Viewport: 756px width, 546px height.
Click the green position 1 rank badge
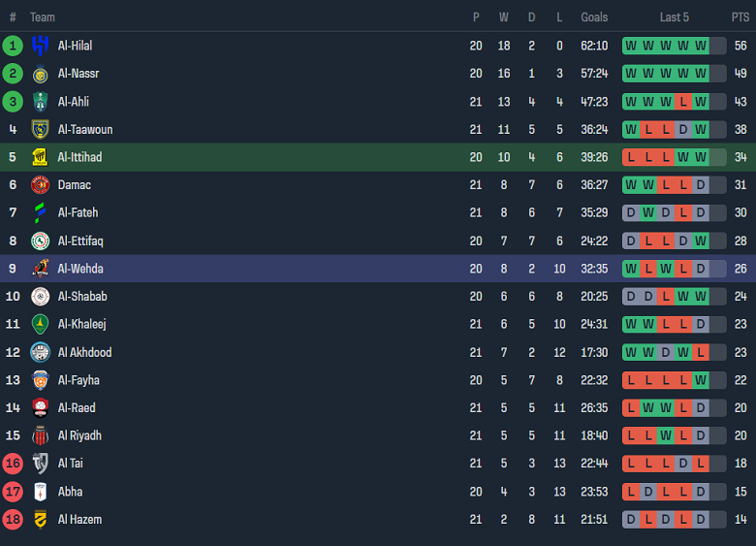coord(13,46)
